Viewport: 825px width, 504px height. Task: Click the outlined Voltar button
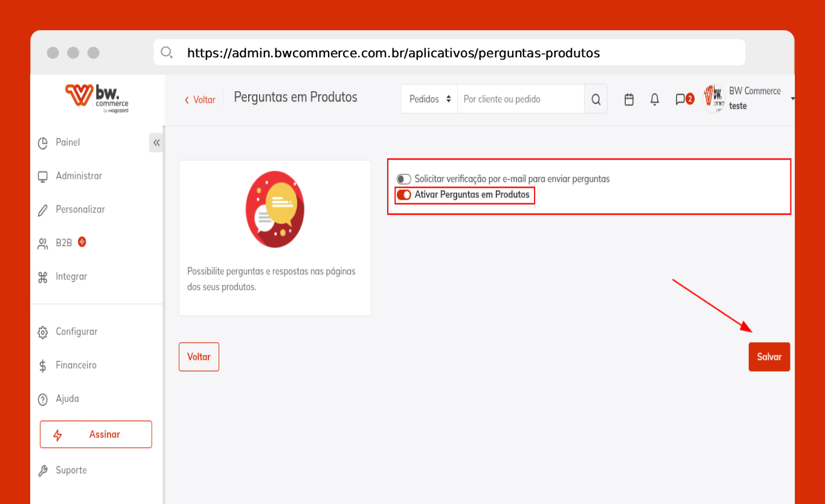[x=199, y=357]
